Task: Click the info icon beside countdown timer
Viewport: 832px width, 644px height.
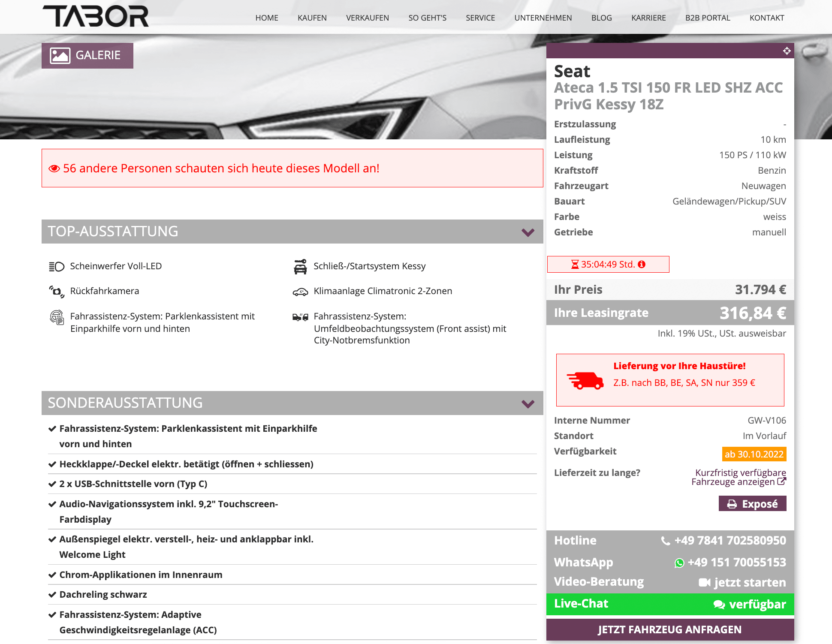Action: pyautogui.click(x=642, y=265)
